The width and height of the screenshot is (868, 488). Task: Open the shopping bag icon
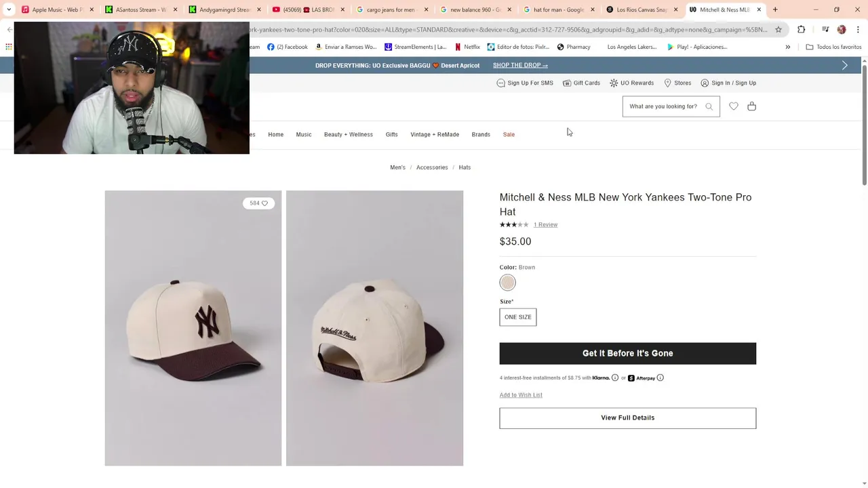pos(751,106)
